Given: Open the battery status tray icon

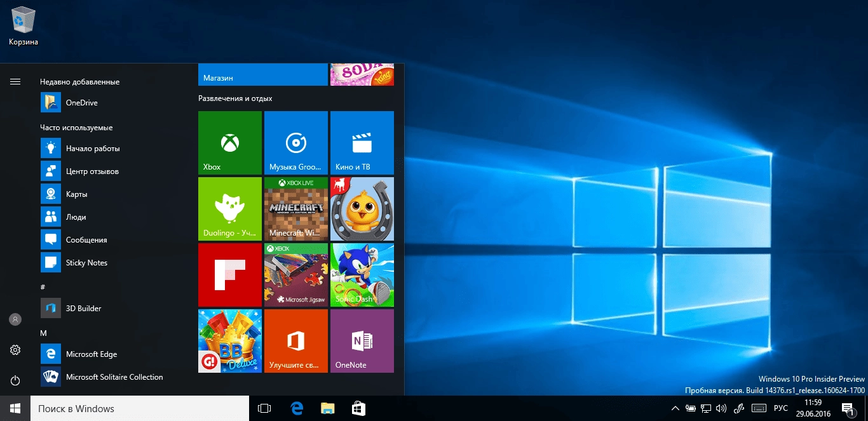Looking at the screenshot, I should pyautogui.click(x=690, y=408).
